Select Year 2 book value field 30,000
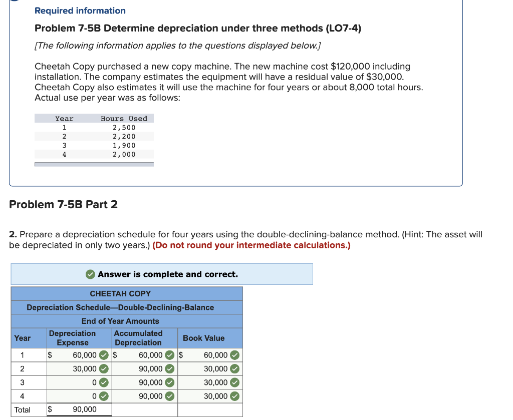The width and height of the screenshot is (513, 420). (210, 368)
